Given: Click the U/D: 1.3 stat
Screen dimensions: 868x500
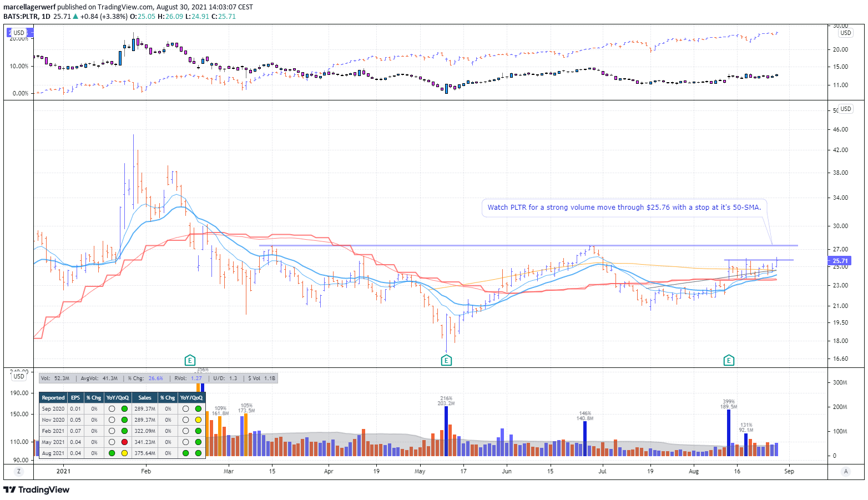Looking at the screenshot, I should 225,378.
